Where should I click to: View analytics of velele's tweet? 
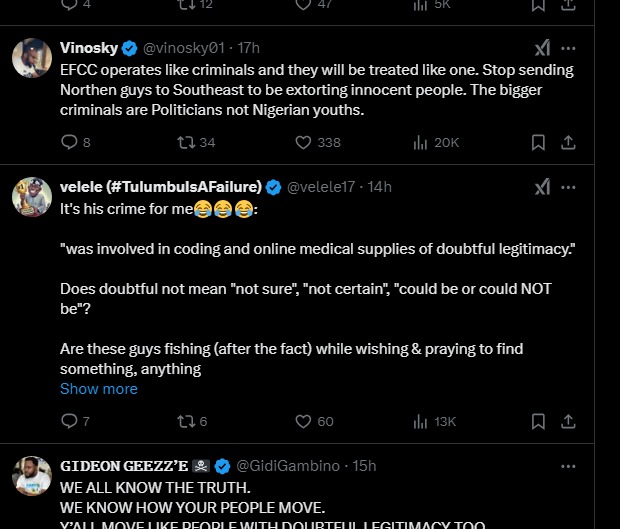[x=420, y=421]
